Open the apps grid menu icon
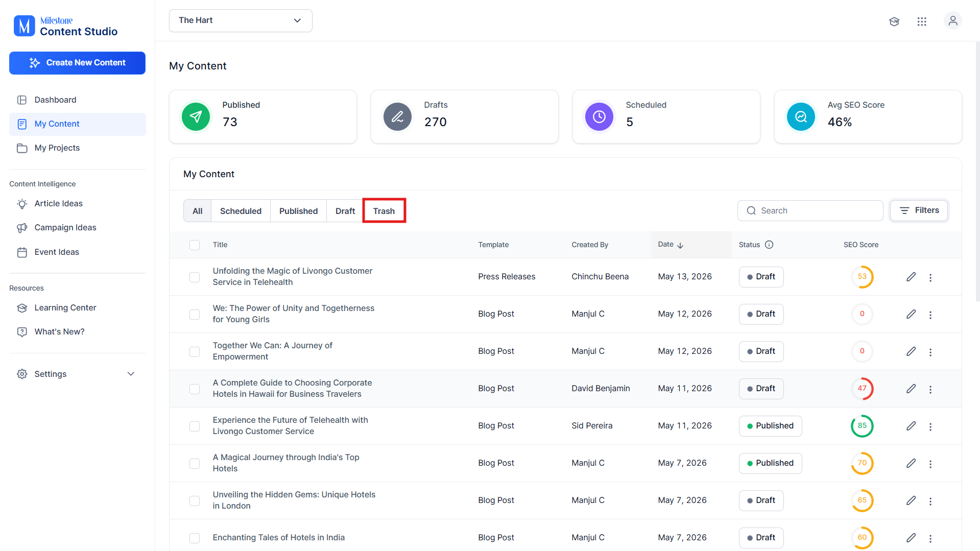980x551 pixels. point(922,21)
